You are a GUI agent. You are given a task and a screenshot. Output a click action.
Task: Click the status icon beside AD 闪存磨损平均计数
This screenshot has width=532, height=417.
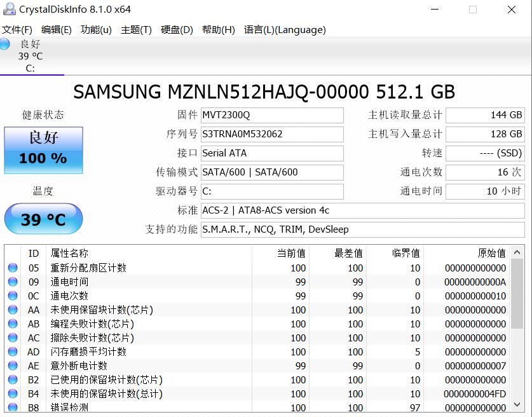point(13,352)
